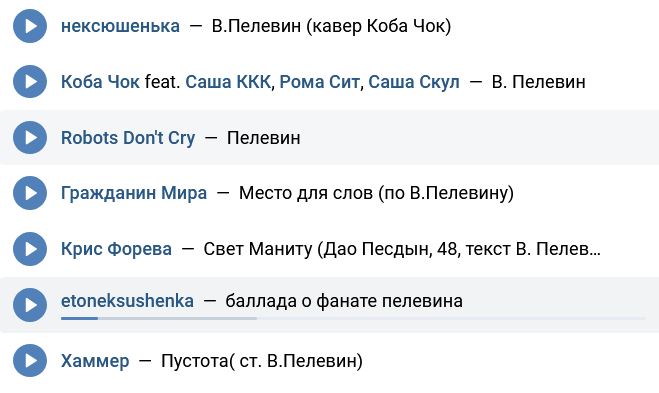Seek on the баллада track progress bar

pos(353,319)
